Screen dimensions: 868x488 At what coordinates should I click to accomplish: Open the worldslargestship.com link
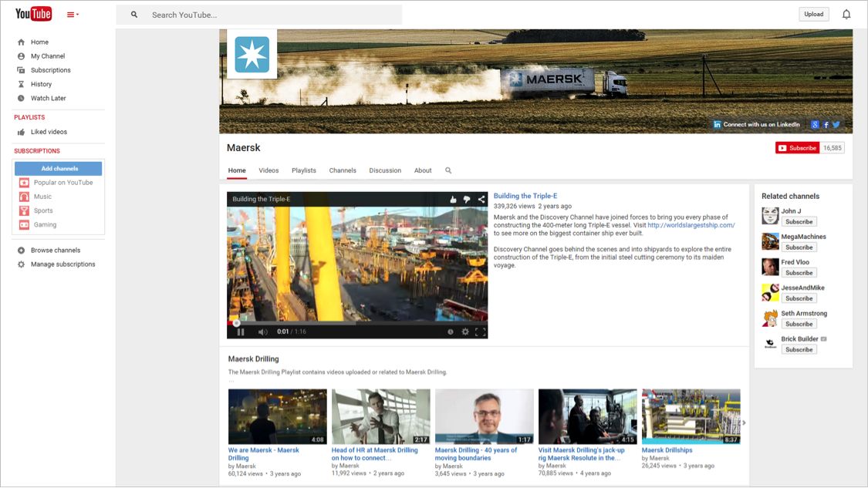coord(691,225)
